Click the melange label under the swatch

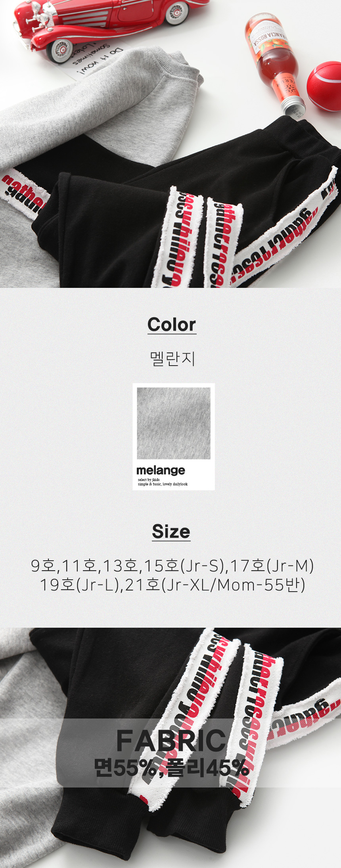(161, 470)
